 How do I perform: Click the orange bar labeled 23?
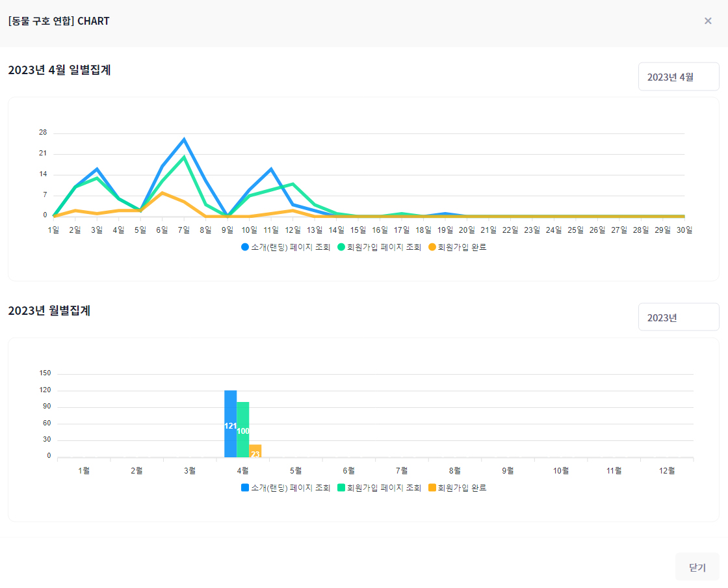click(x=255, y=451)
